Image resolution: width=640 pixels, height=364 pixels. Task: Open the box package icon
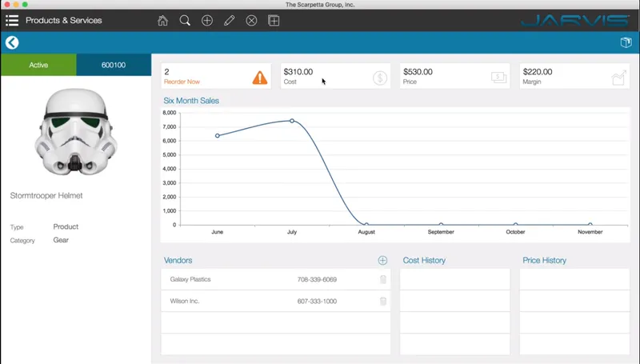626,42
